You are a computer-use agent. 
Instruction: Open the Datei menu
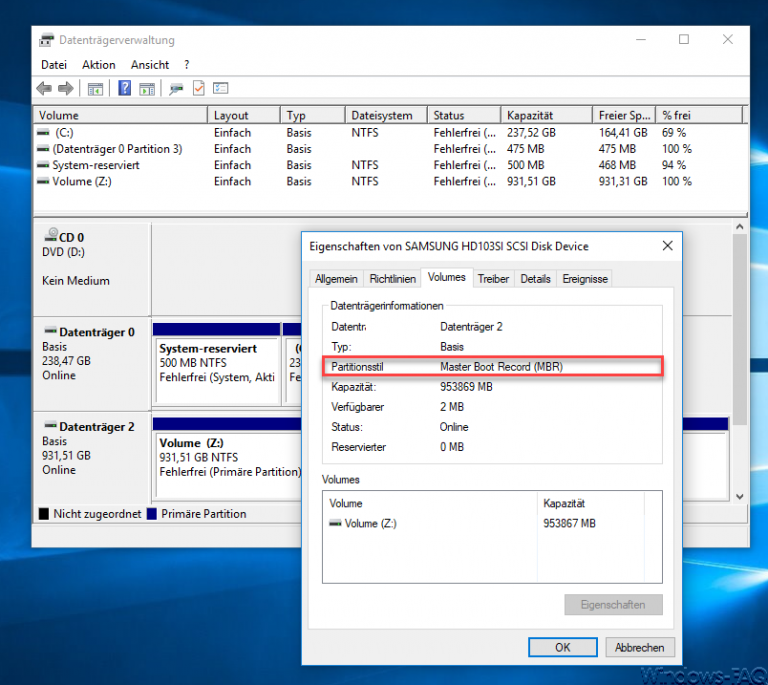click(x=54, y=65)
